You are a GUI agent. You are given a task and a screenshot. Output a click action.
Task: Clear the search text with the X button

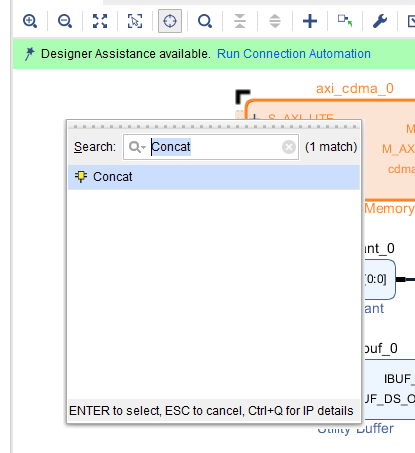tap(289, 147)
